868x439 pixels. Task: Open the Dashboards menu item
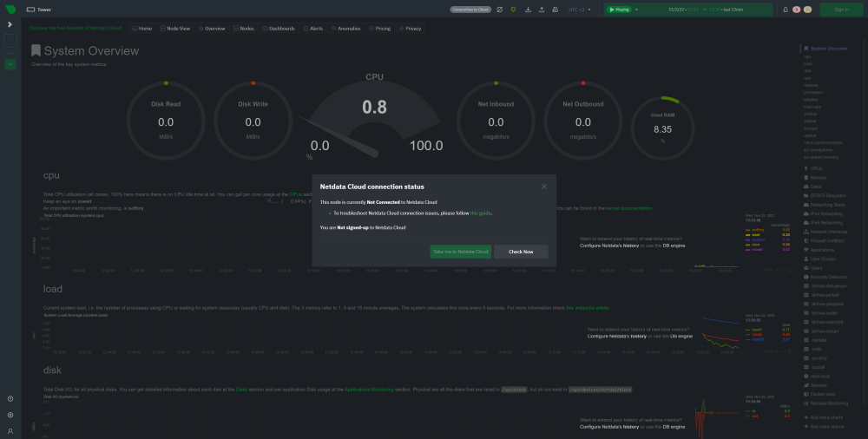pos(279,29)
